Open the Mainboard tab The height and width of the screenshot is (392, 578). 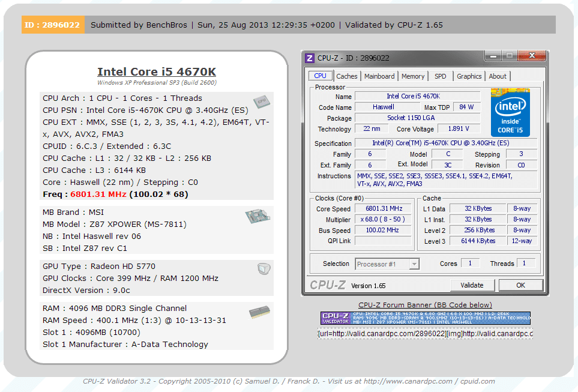tap(379, 76)
